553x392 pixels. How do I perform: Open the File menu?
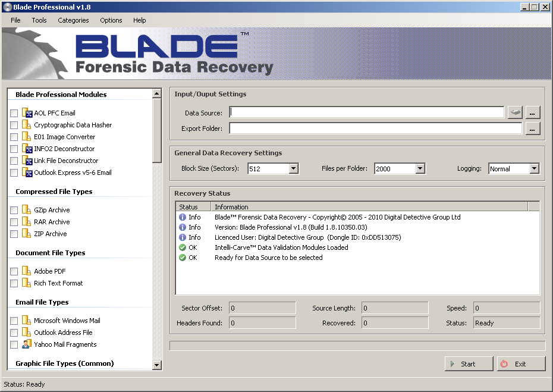15,20
